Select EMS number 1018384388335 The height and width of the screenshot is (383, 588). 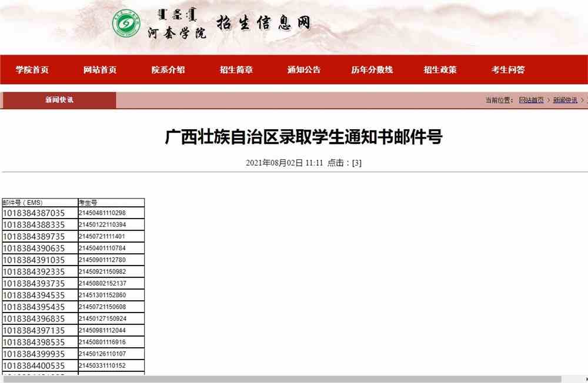click(x=34, y=225)
